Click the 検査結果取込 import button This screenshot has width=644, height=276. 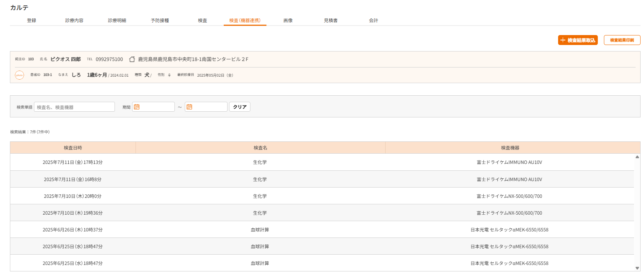[578, 40]
